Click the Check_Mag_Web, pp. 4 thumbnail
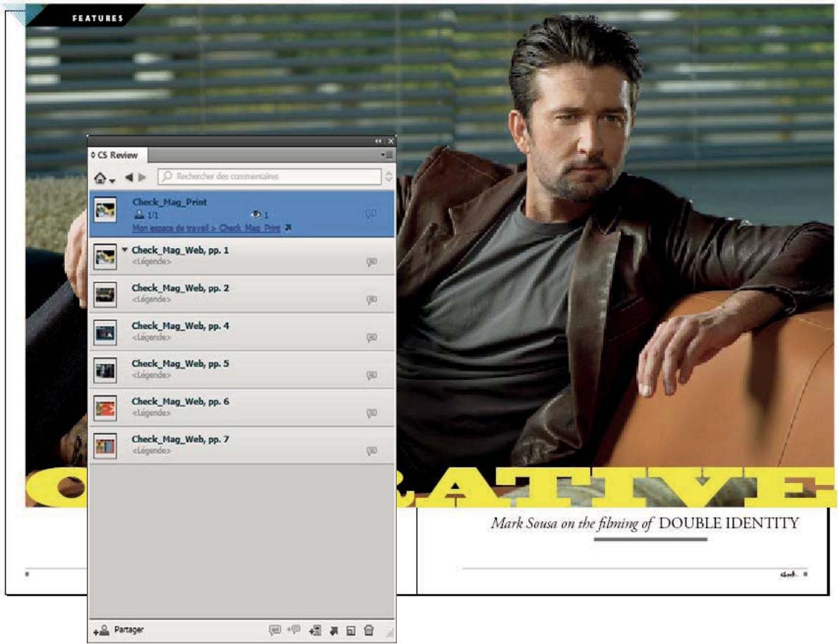This screenshot has height=644, width=838. point(105,333)
